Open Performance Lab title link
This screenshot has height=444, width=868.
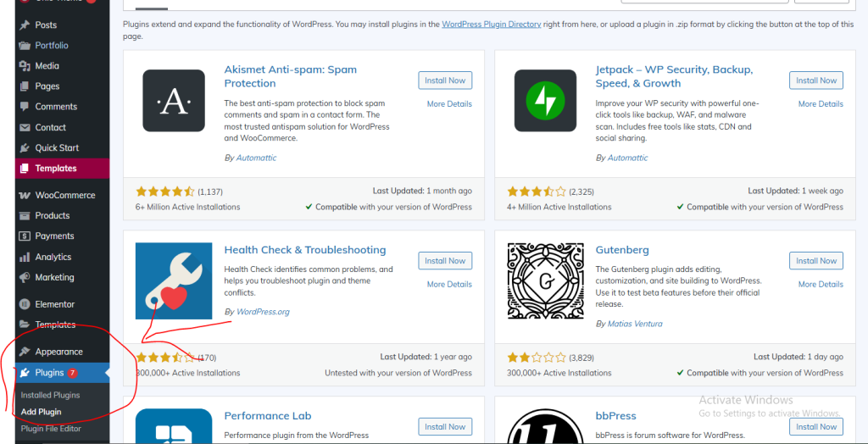(268, 416)
